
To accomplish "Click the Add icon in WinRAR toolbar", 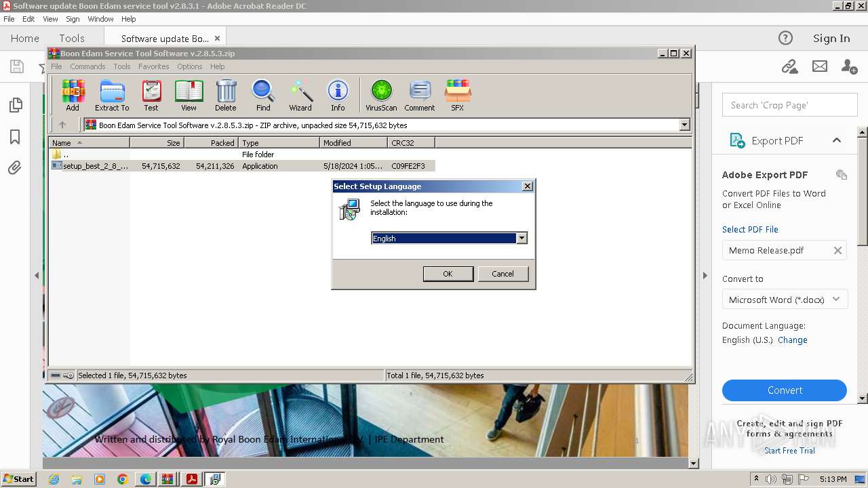I will pyautogui.click(x=73, y=95).
